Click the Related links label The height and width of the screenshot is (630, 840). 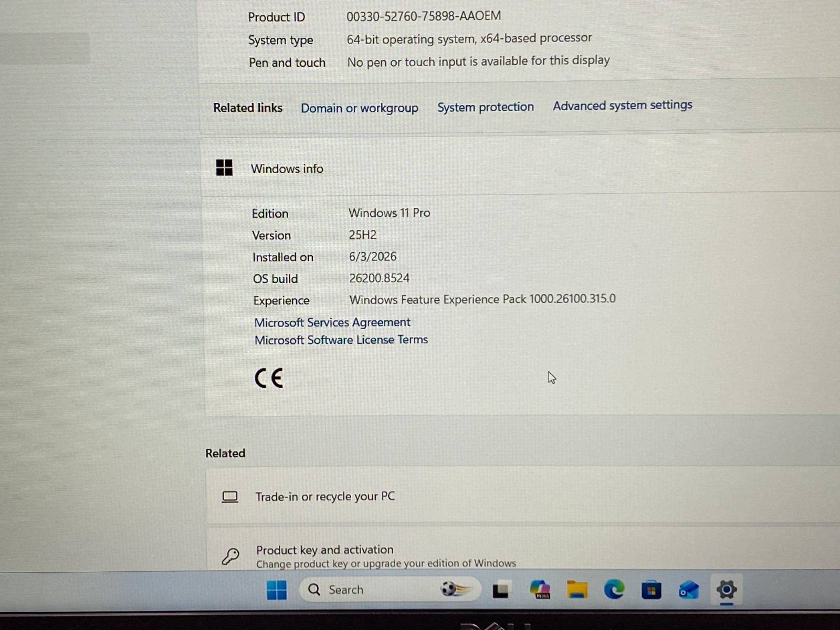coord(248,108)
